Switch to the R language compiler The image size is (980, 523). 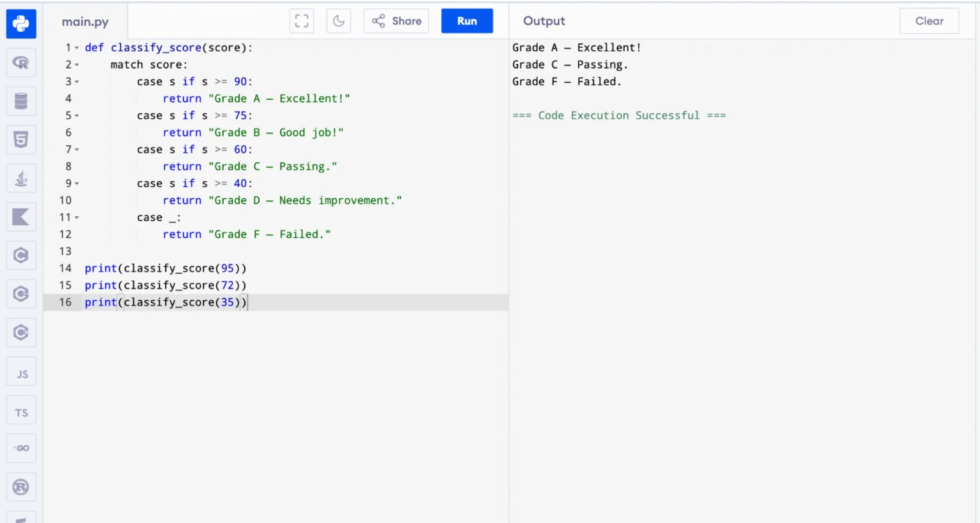(21, 62)
